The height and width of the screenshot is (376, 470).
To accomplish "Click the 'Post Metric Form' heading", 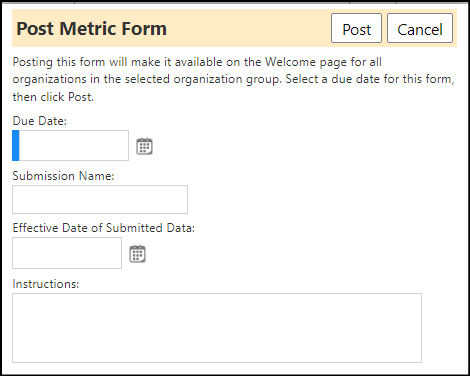I will point(92,28).
